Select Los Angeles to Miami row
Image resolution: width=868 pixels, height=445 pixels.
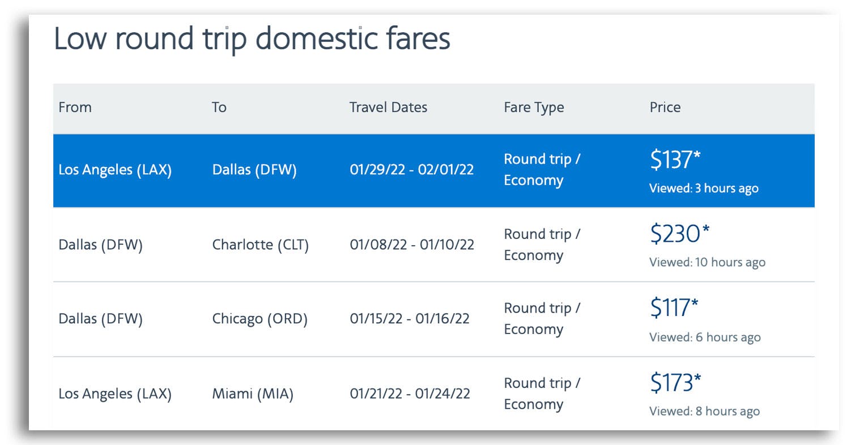click(115, 393)
